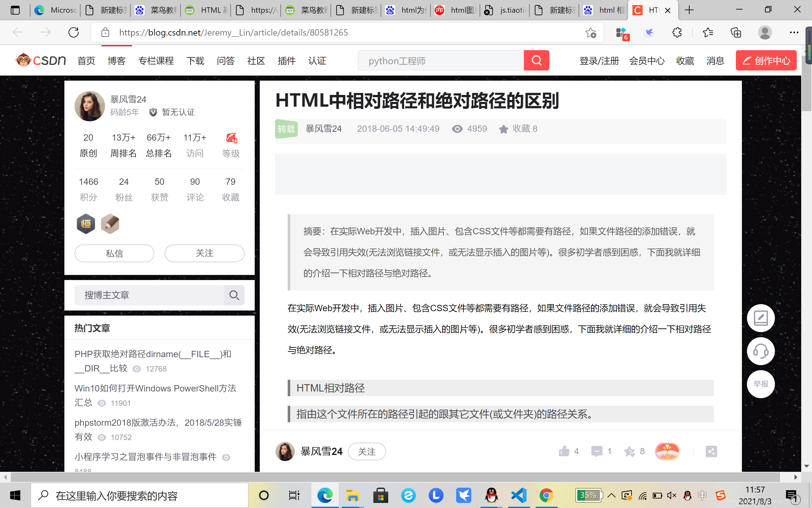Open a new browser tab
The image size is (812, 508).
click(689, 10)
